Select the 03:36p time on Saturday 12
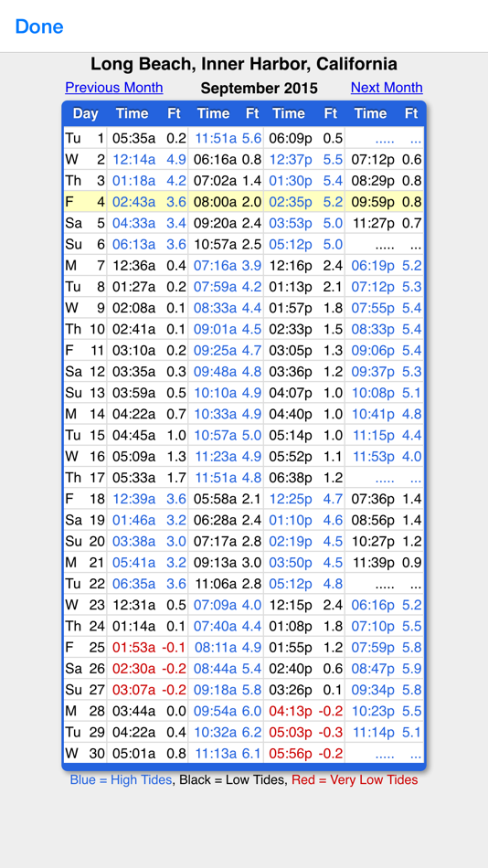Screen dimensions: 488x868 coord(291,372)
